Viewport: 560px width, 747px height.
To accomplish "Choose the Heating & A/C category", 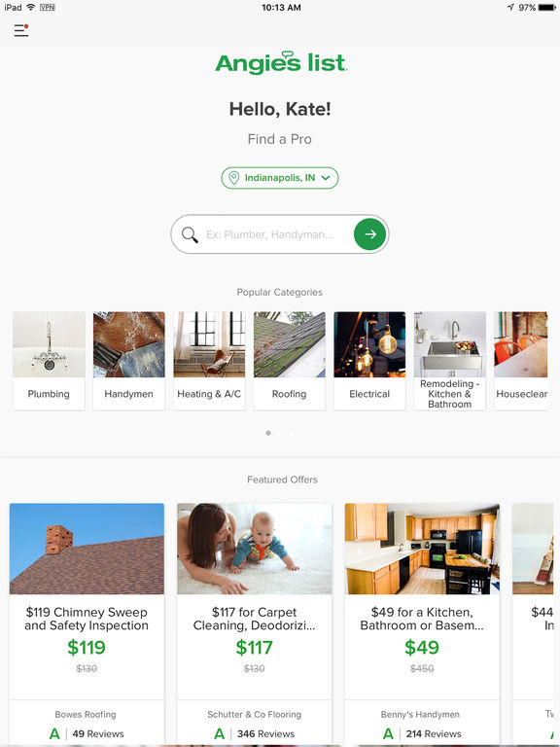I will [209, 361].
